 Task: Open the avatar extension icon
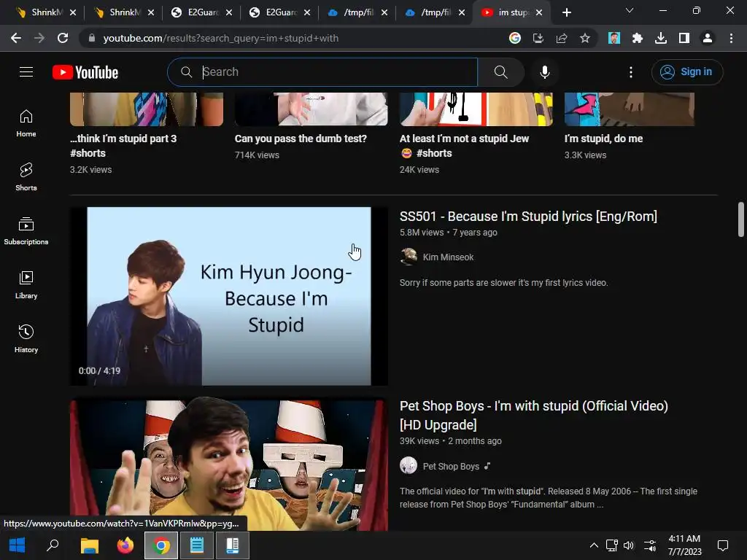tap(614, 38)
